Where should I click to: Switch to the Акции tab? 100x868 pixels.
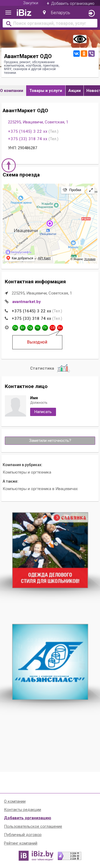tap(74, 91)
